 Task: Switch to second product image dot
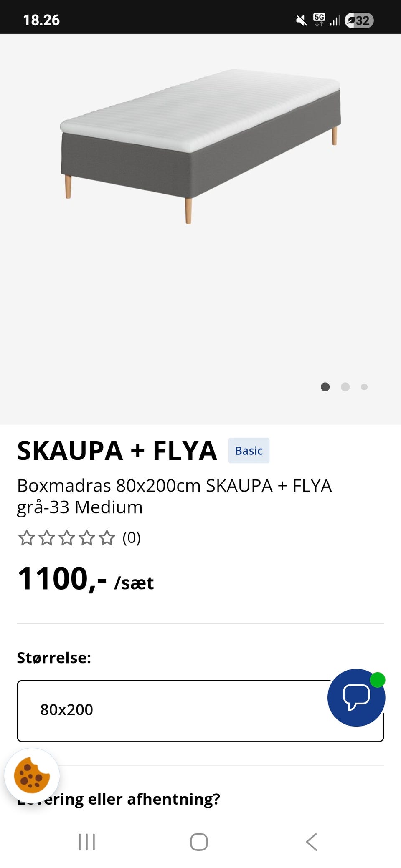(345, 387)
